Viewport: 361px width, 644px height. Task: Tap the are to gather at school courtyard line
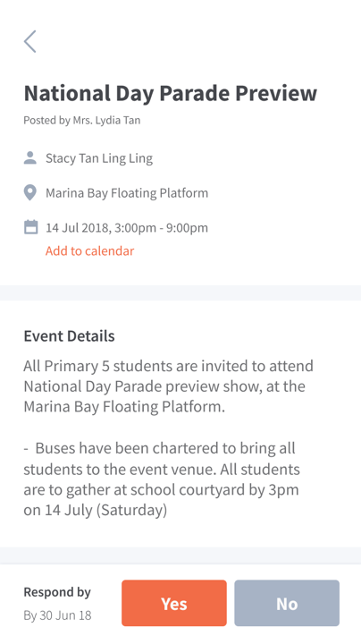[161, 489]
